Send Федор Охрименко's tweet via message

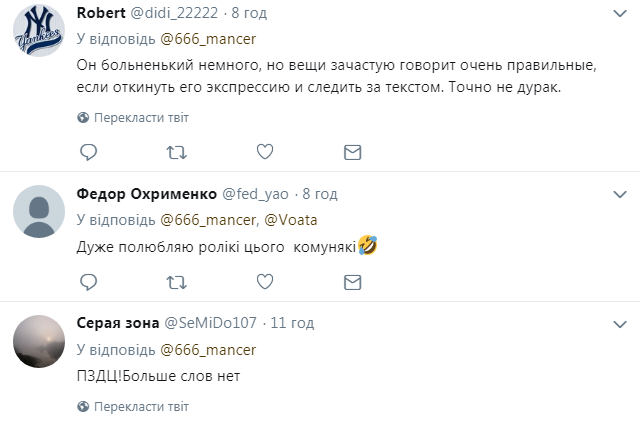coord(352,282)
